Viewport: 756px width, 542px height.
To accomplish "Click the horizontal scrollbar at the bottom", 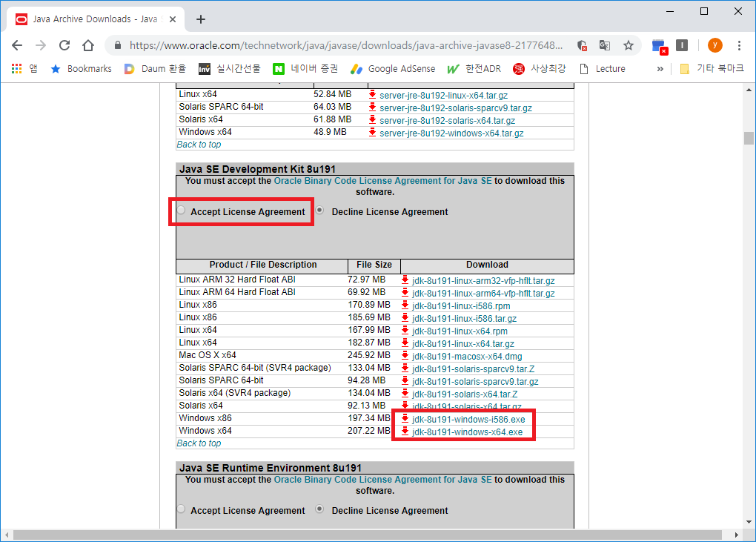I will [367, 535].
